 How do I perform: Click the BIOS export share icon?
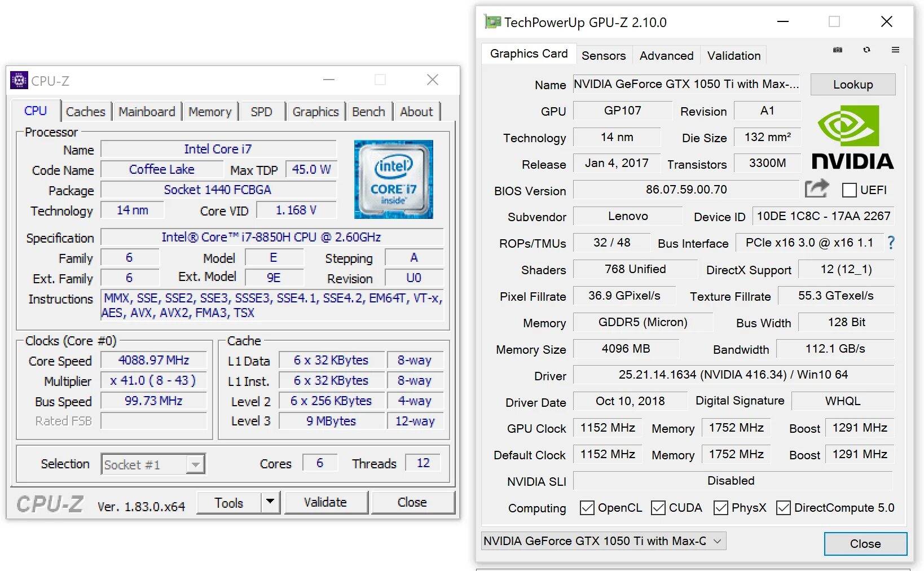817,188
